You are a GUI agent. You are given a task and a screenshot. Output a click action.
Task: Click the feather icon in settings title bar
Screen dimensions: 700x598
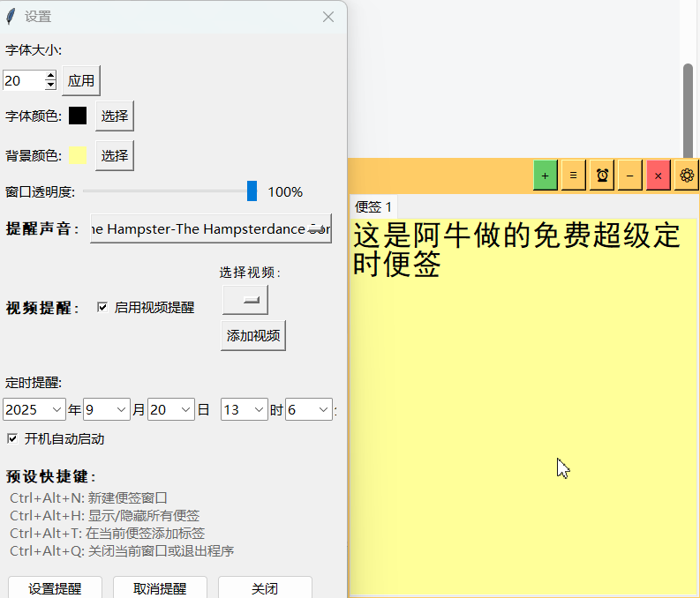[11, 17]
